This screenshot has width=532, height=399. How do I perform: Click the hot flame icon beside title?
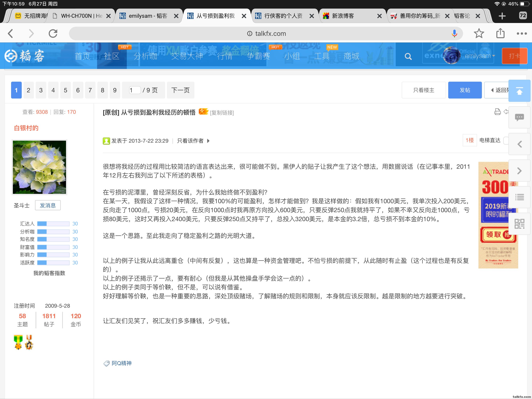point(203,112)
